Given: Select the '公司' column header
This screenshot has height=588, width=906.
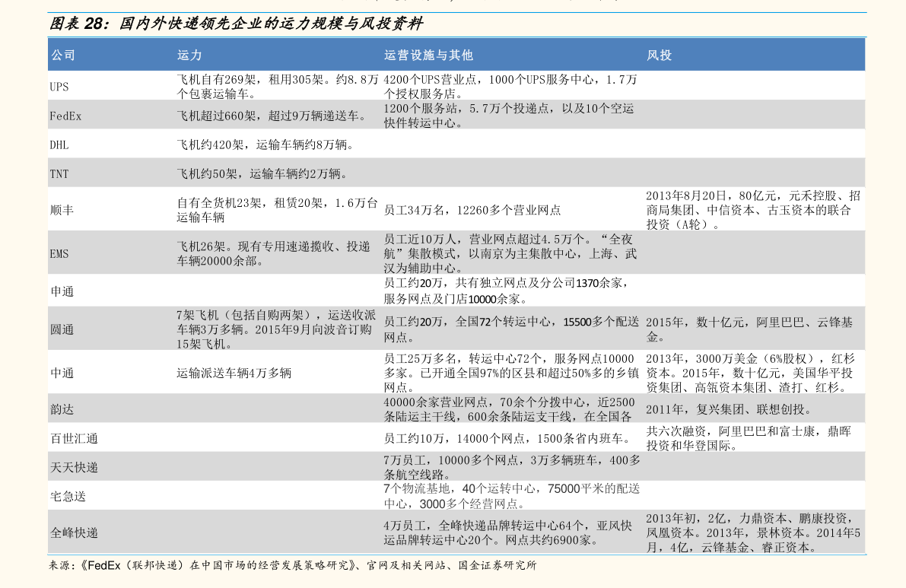Looking at the screenshot, I should click(x=63, y=56).
